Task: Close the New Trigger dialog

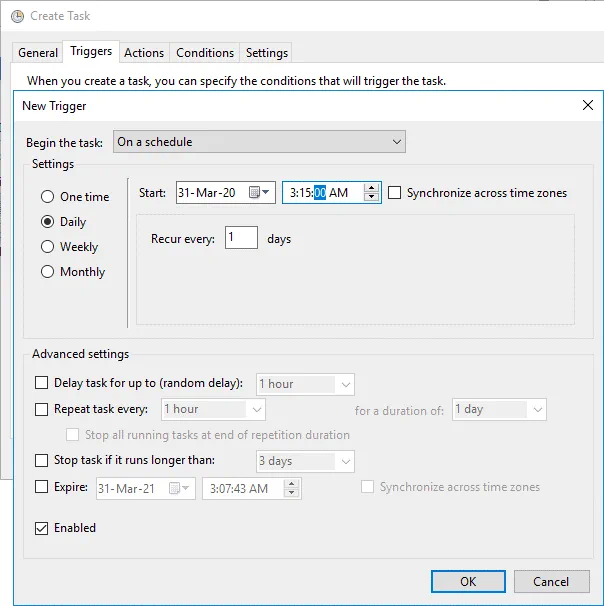Action: [587, 105]
